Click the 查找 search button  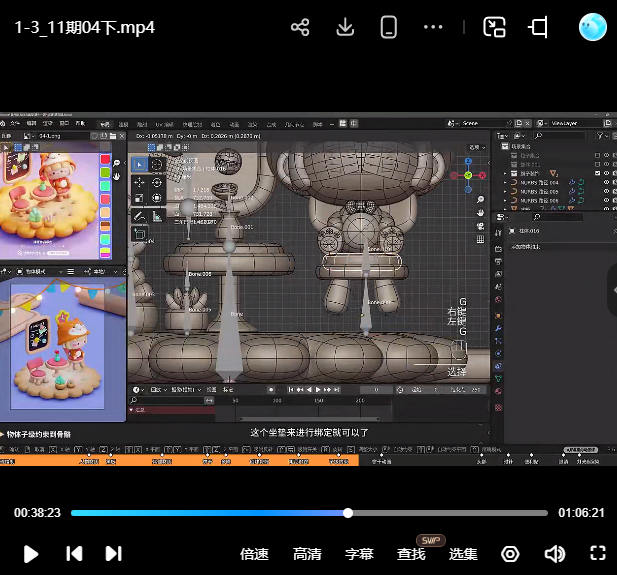(x=411, y=554)
